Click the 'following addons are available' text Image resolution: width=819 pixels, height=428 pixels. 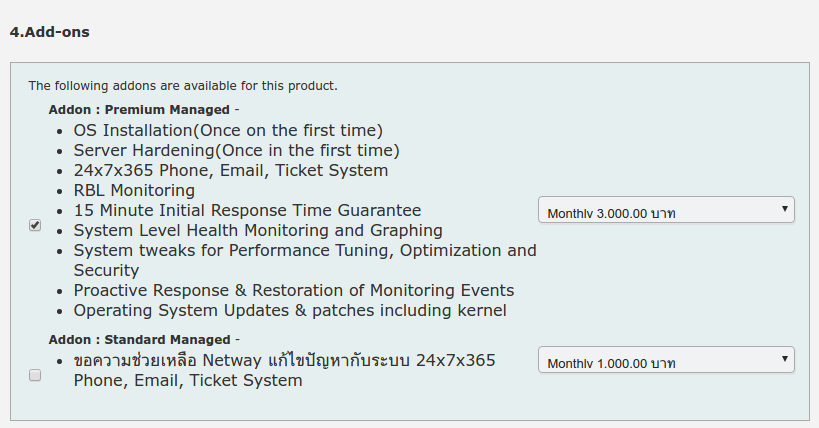[x=182, y=85]
